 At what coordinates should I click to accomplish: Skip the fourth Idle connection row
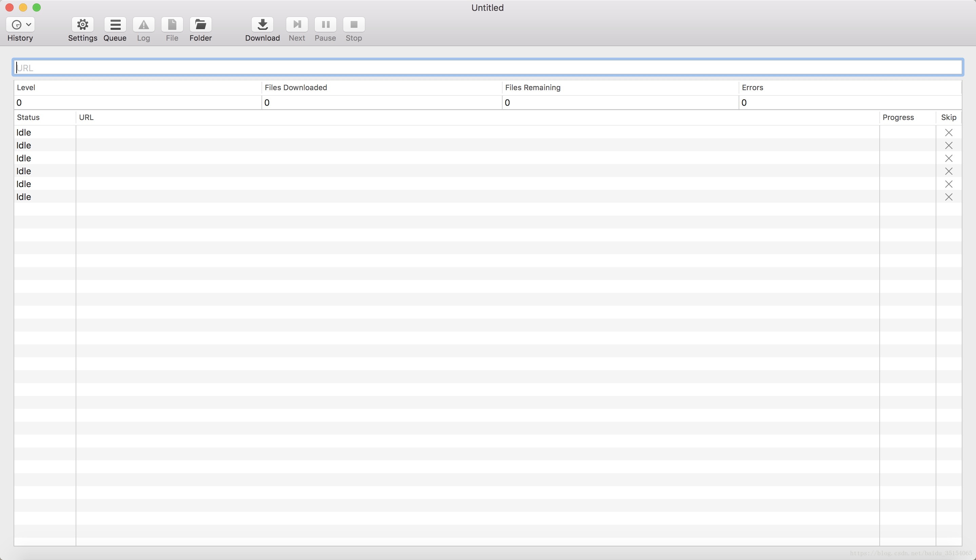948,171
